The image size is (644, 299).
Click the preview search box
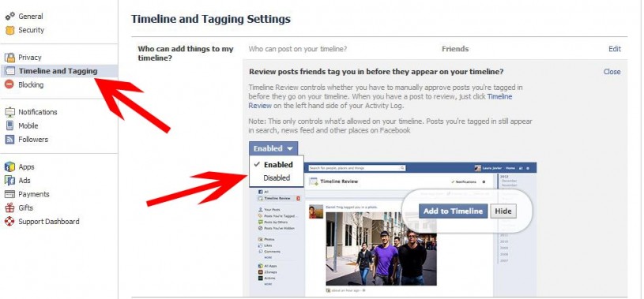tap(356, 168)
